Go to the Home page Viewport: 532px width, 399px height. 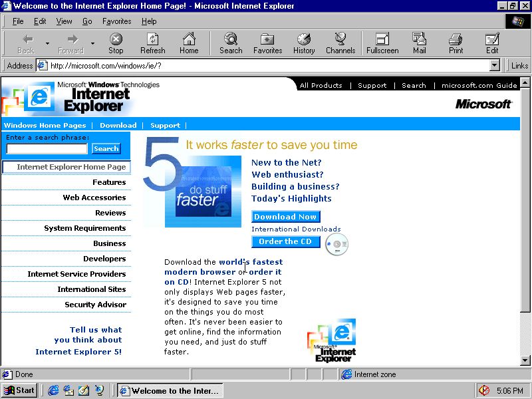pos(189,44)
